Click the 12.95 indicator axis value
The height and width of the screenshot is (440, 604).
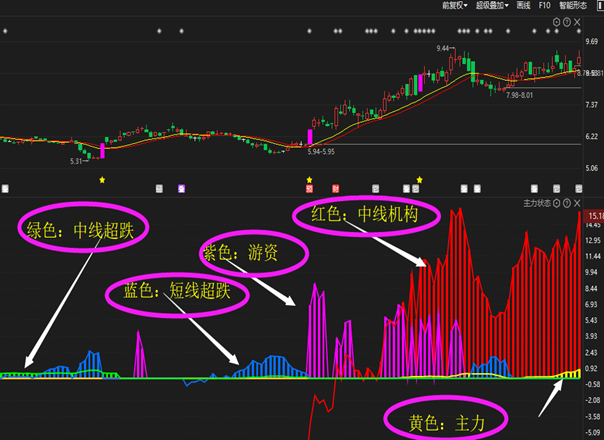coord(592,240)
